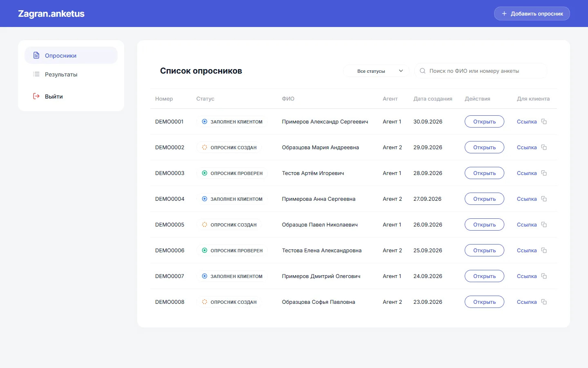Open questionnaire DEMO0006
The width and height of the screenshot is (588, 368).
(484, 250)
